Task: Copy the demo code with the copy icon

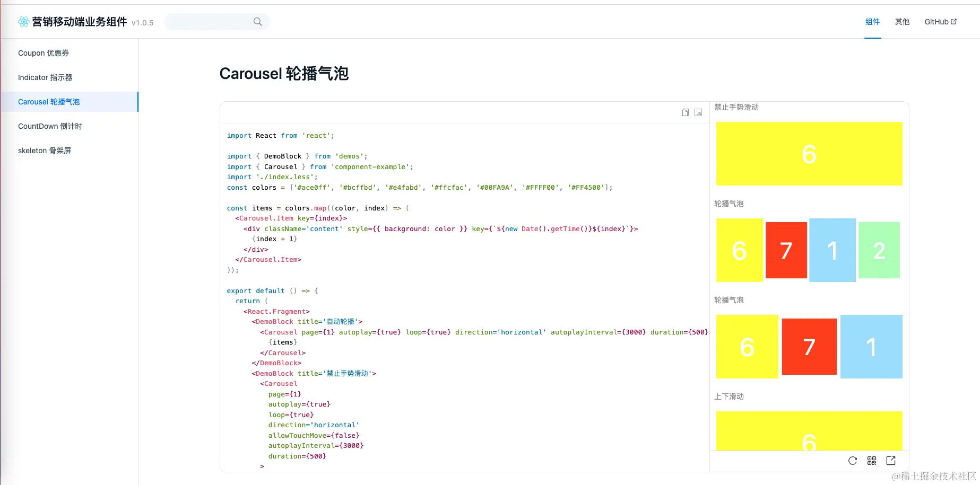Action: 686,112
